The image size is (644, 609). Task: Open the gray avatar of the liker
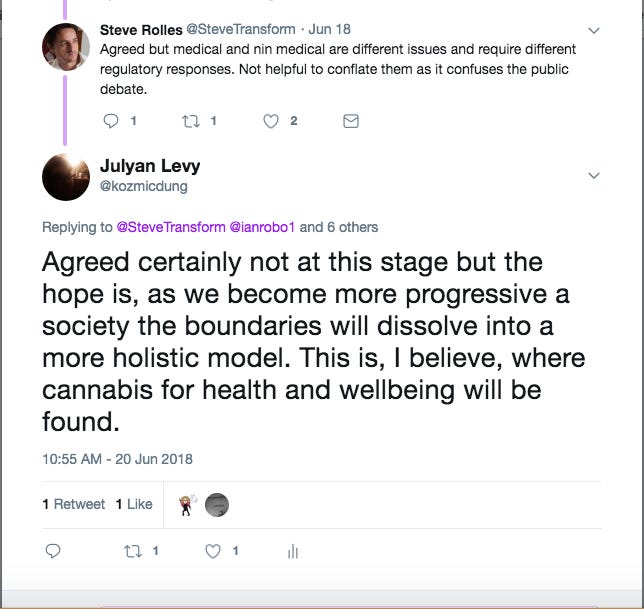(x=217, y=505)
